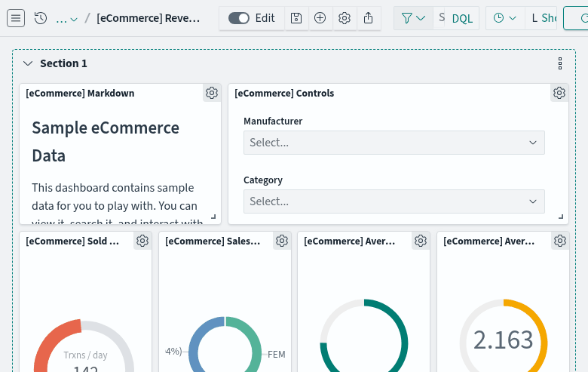Open recent items history icon
Screen dimensions: 588x372
click(x=41, y=18)
